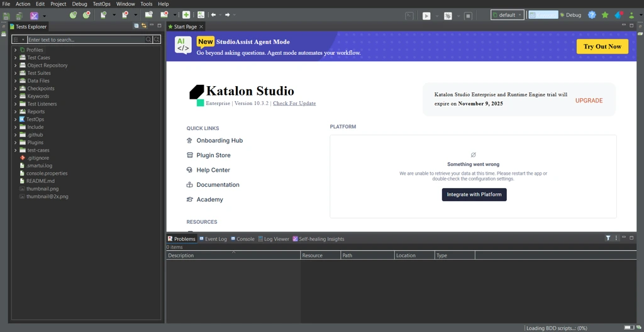Click the blue Help question mark icon

pyautogui.click(x=592, y=15)
